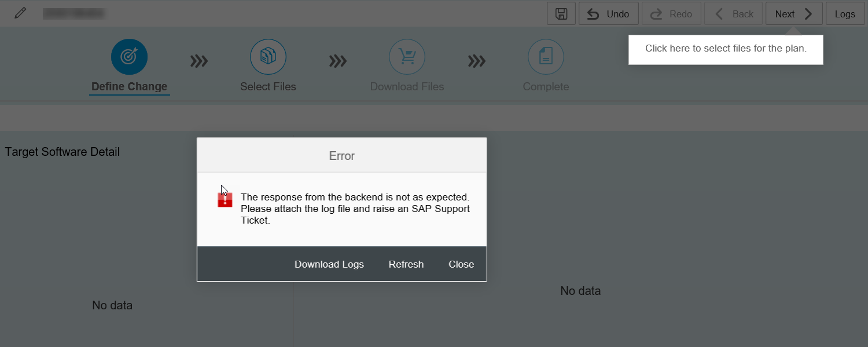The width and height of the screenshot is (868, 347).
Task: Click the Download Files step label
Action: pyautogui.click(x=407, y=87)
